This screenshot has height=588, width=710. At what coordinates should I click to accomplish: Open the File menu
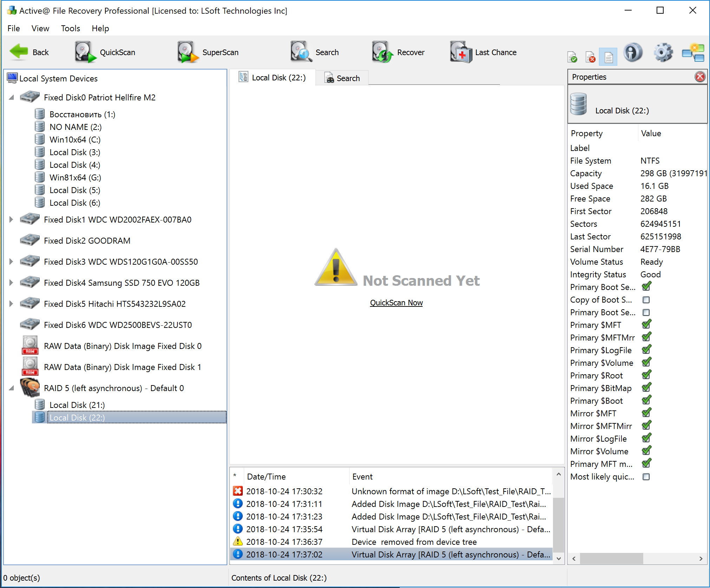[13, 28]
